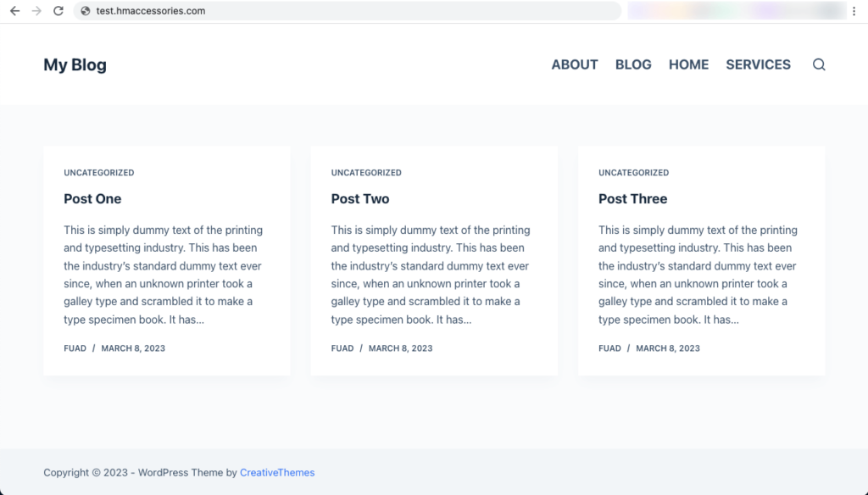This screenshot has height=495, width=868.
Task: Click UNCATEGORIZED category above Post Three
Action: click(x=634, y=173)
